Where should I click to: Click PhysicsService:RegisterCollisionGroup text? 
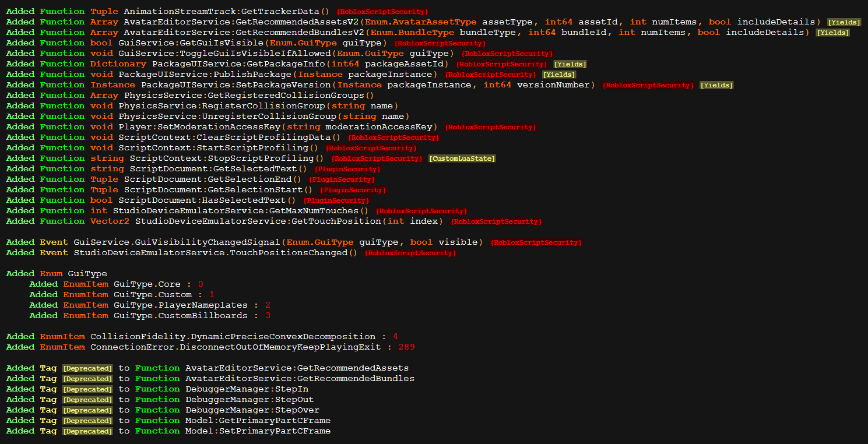coord(222,105)
